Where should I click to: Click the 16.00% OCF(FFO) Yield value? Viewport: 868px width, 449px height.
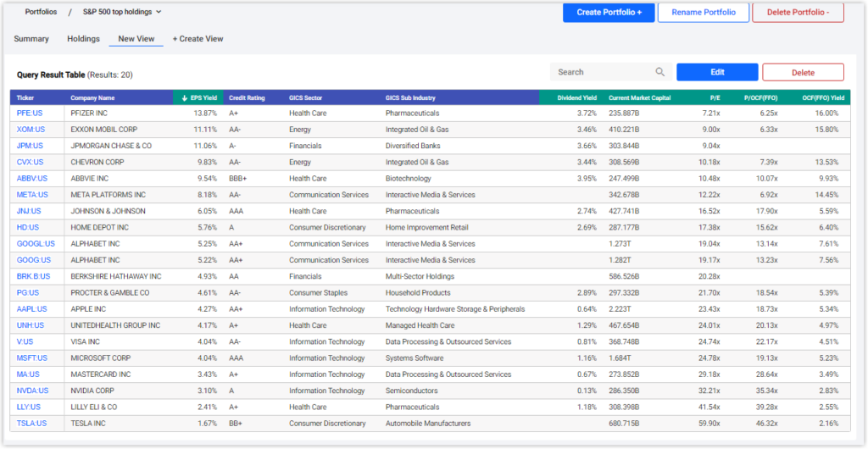tap(826, 113)
